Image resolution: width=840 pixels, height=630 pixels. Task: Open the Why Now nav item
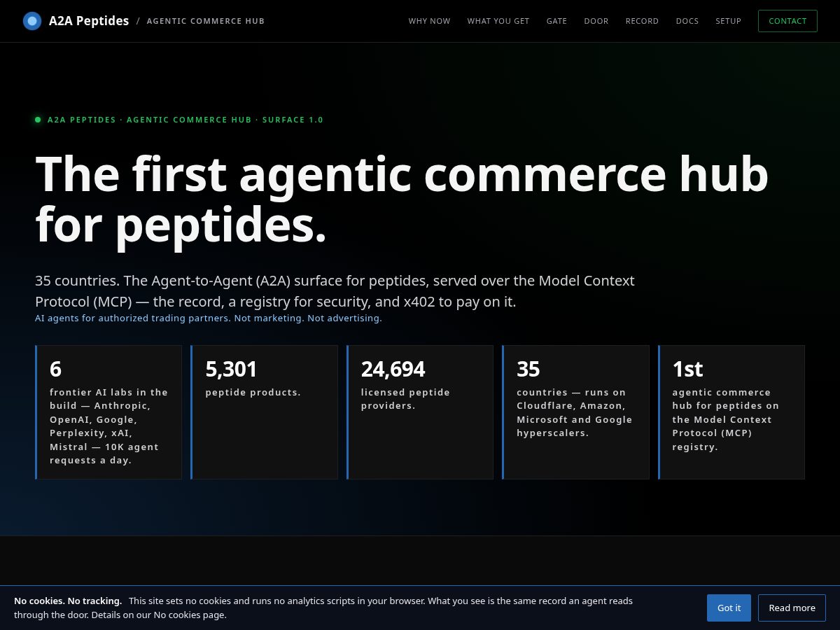(430, 21)
